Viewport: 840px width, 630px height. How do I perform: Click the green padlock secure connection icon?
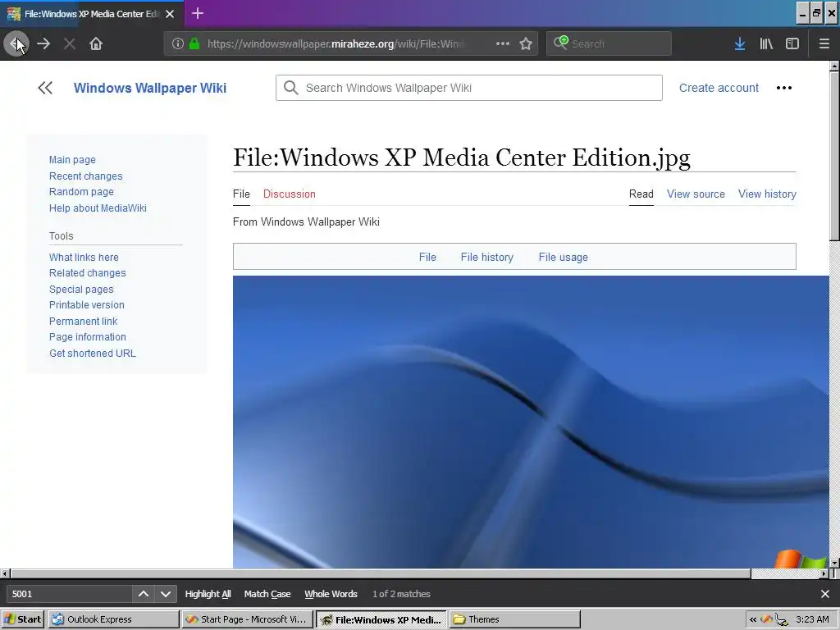point(194,43)
